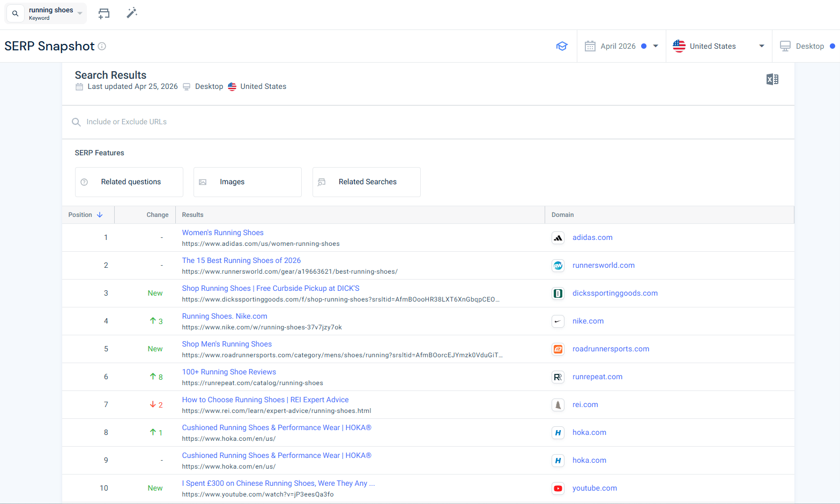Click the runrepeat.com/catalog/running-shoes URL text
840x504 pixels.
pyautogui.click(x=252, y=383)
